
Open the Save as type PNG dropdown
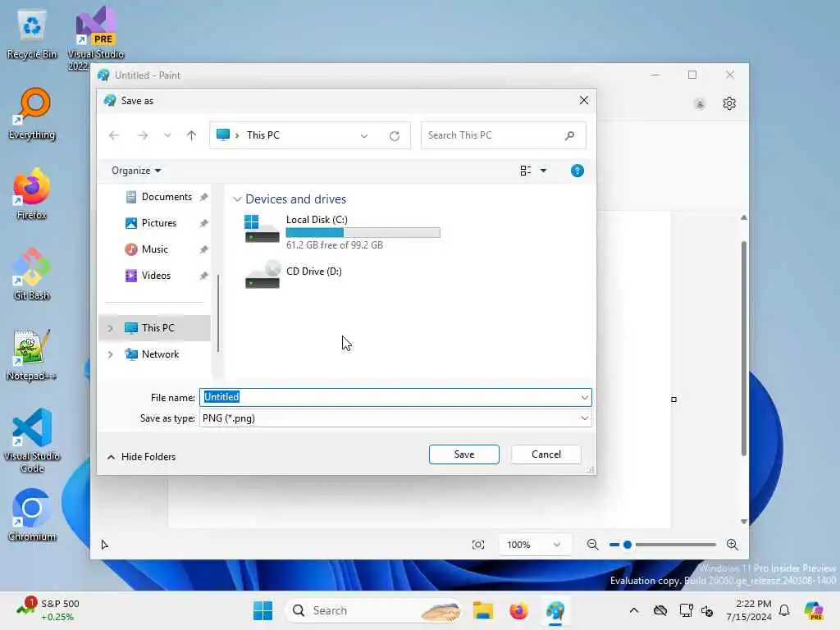[395, 418]
